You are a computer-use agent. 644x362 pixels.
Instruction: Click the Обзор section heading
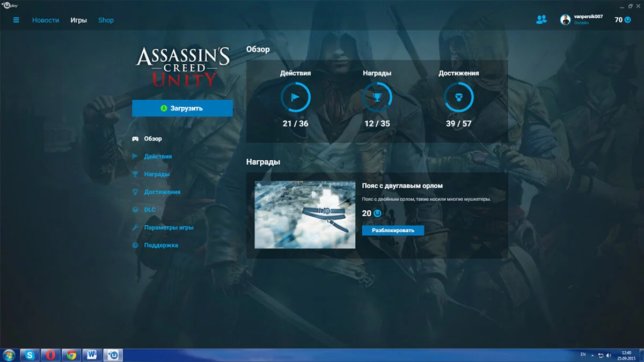coord(258,49)
